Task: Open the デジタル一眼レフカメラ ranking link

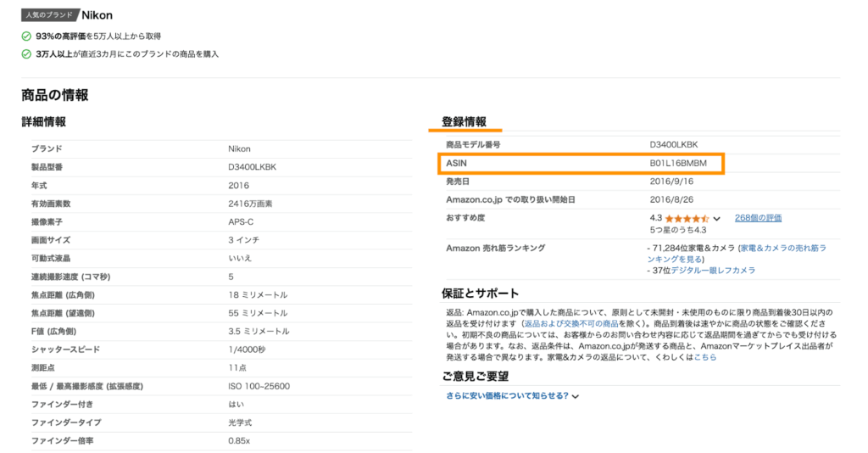Action: 713,271
